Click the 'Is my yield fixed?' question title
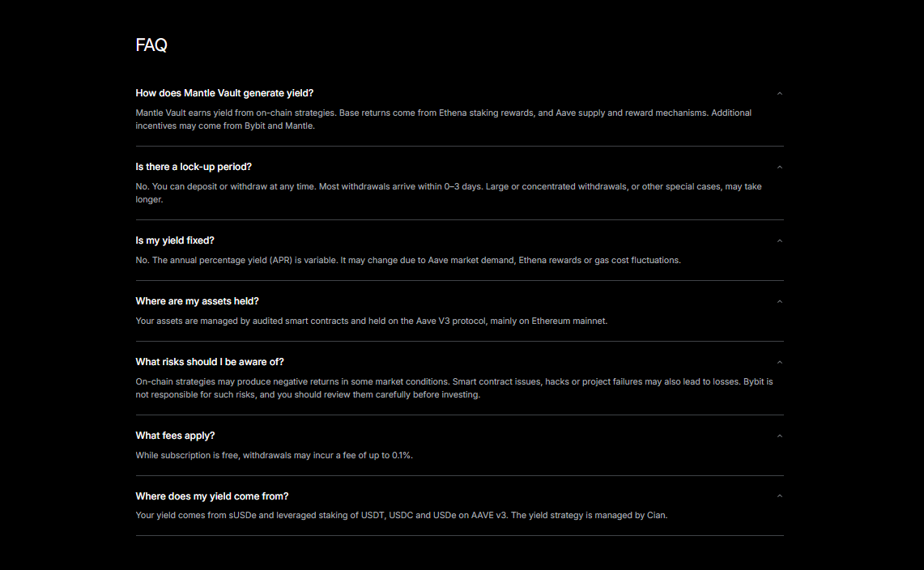 [175, 240]
